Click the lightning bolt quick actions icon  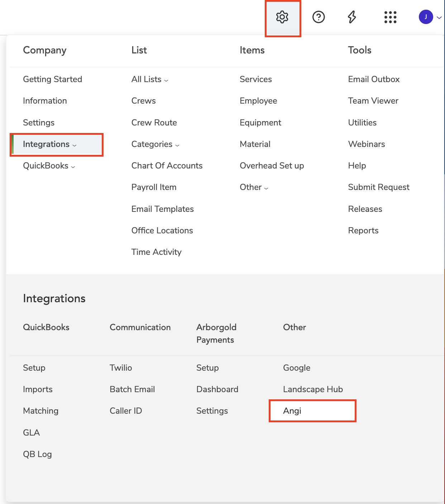tap(352, 17)
